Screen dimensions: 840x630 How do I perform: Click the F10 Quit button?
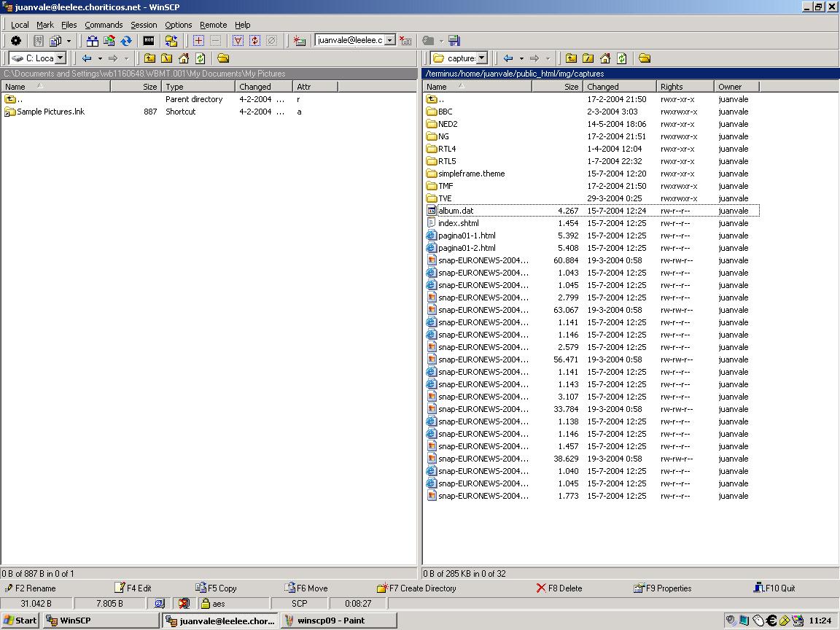coord(774,588)
